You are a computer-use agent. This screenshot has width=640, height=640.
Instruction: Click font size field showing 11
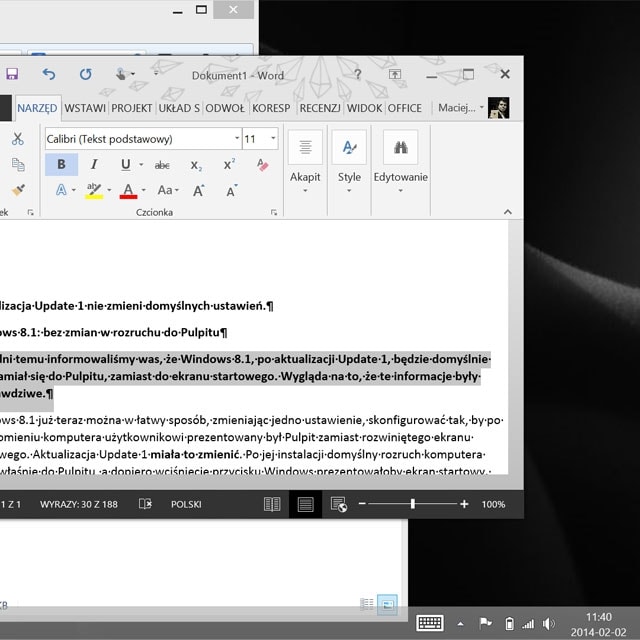point(256,139)
